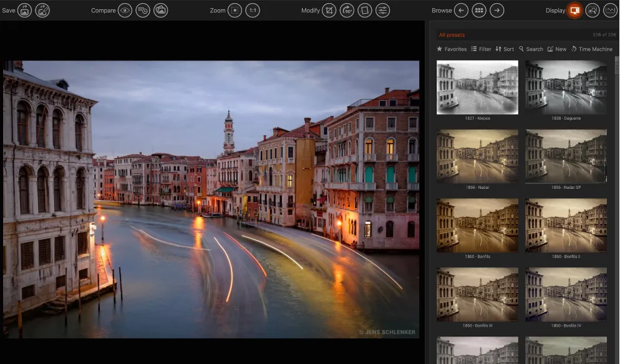Click the Save and edit icon
Viewport: 620px width, 364px height.
(42, 11)
